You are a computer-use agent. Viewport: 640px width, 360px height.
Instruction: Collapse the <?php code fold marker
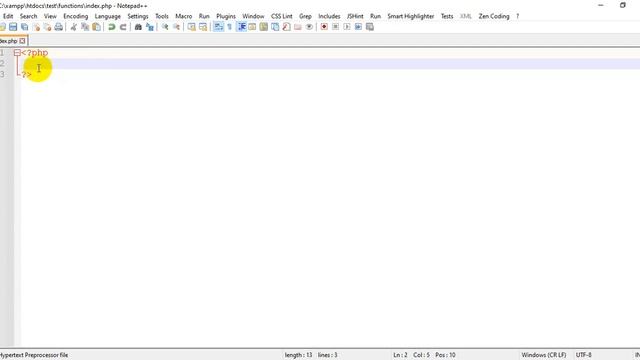tap(17, 53)
